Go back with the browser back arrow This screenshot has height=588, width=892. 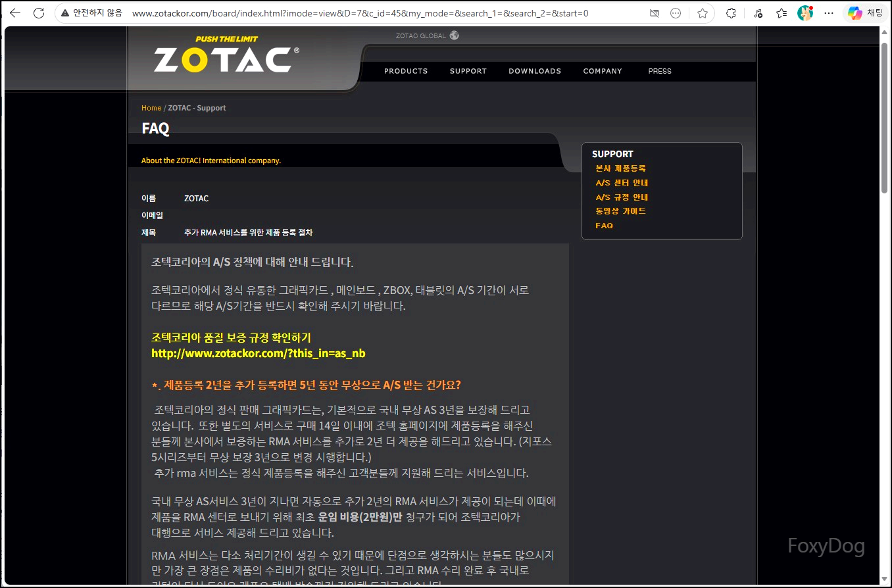[14, 13]
